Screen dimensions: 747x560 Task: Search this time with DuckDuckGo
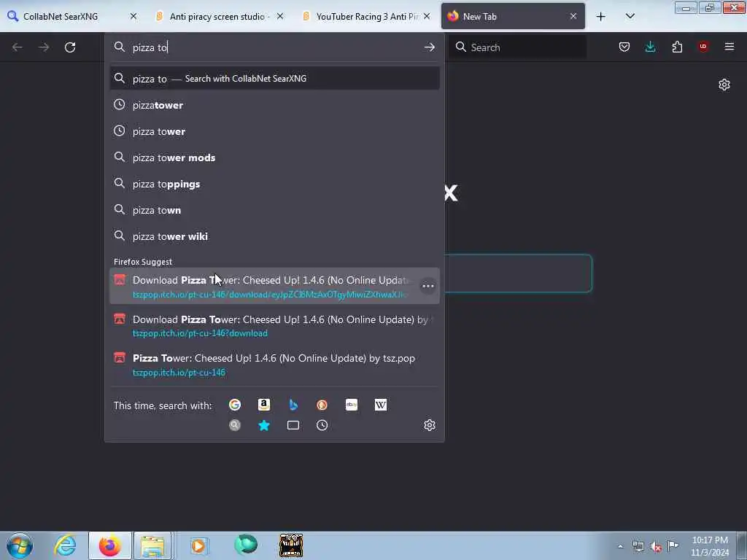[322, 405]
